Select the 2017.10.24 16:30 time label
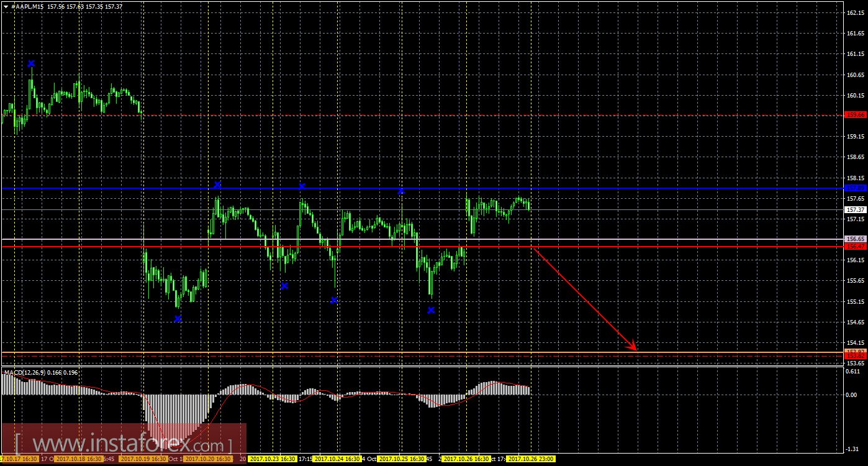This screenshot has height=466, width=868. coord(338,459)
